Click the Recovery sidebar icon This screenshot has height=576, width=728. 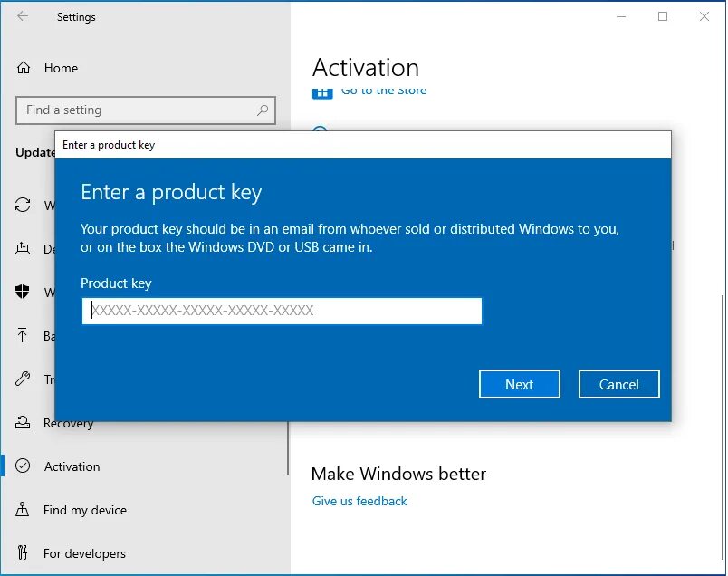pyautogui.click(x=23, y=422)
